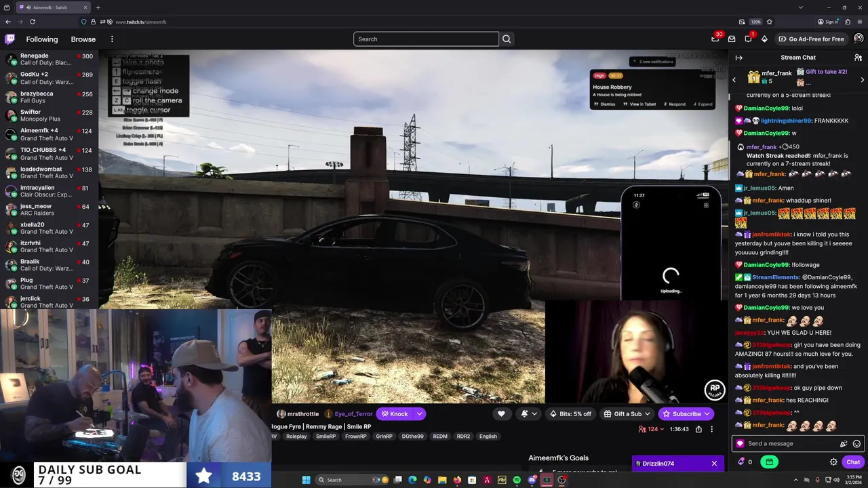Click the Get Bits diamond icon
Image resolution: width=868 pixels, height=488 pixels.
coord(764,39)
